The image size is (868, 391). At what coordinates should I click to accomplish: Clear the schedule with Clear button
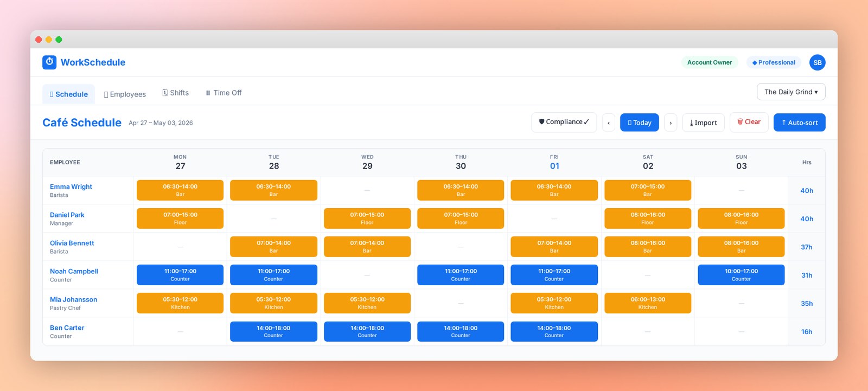click(749, 122)
